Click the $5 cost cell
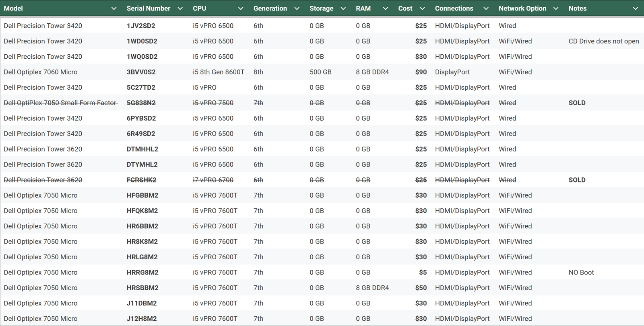 click(x=423, y=273)
